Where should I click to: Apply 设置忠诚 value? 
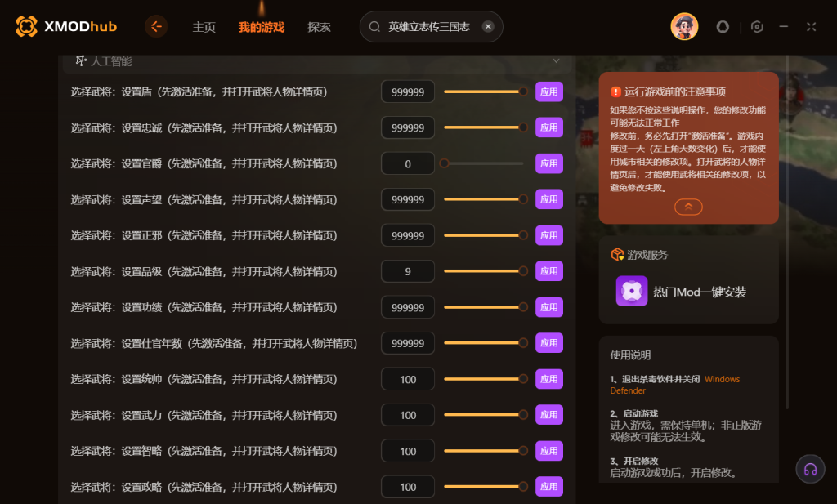click(x=548, y=127)
